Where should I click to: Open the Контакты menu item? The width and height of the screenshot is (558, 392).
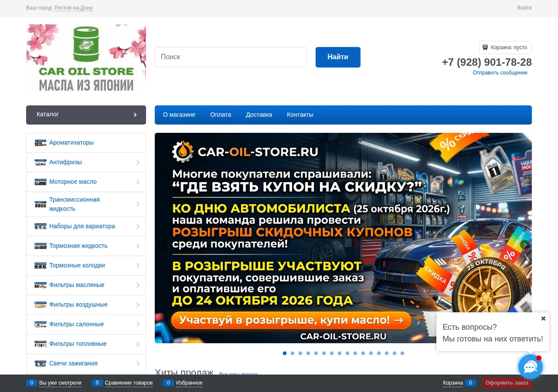click(300, 115)
